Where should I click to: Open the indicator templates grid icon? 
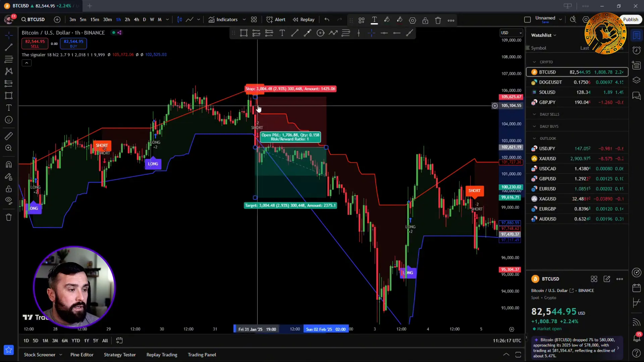(254, 19)
